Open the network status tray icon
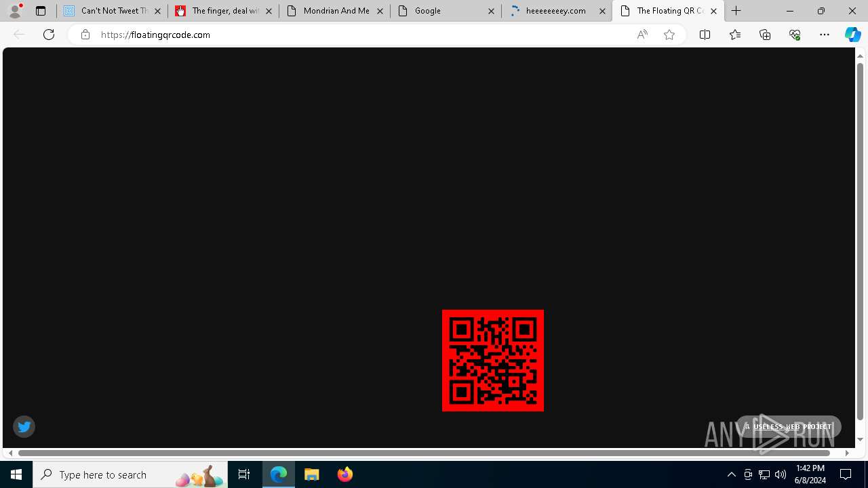This screenshot has width=868, height=488. (x=764, y=474)
